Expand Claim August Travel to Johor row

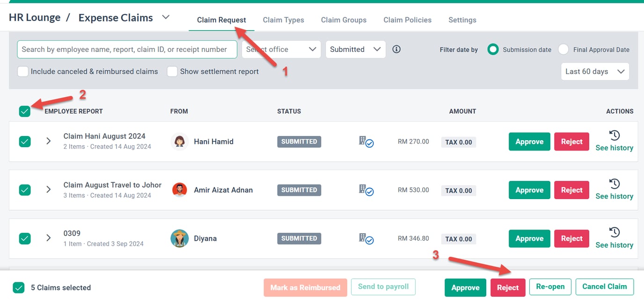pos(48,190)
